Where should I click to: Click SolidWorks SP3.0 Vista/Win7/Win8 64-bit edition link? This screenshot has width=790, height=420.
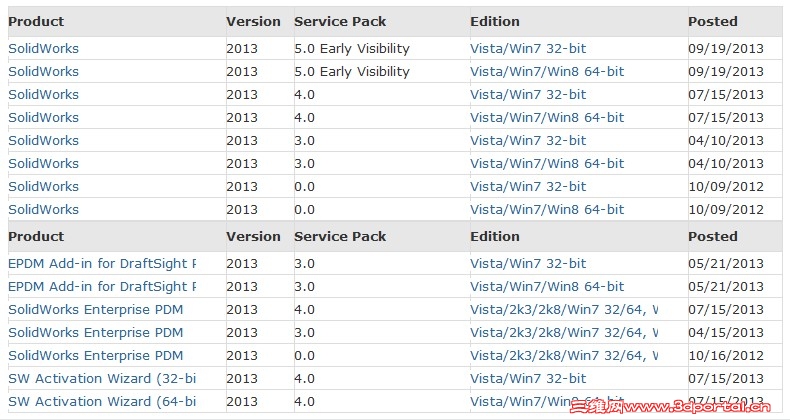[546, 164]
